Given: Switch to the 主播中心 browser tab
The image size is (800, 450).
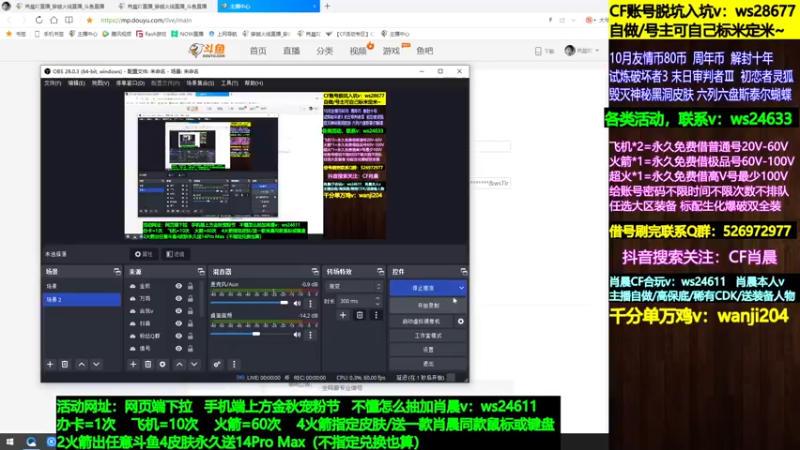Looking at the screenshot, I should [x=268, y=6].
